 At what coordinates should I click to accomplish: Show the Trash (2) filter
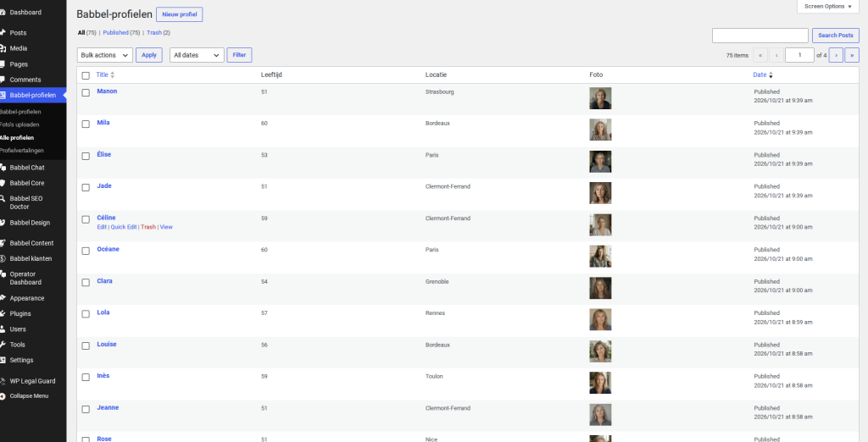tap(159, 33)
